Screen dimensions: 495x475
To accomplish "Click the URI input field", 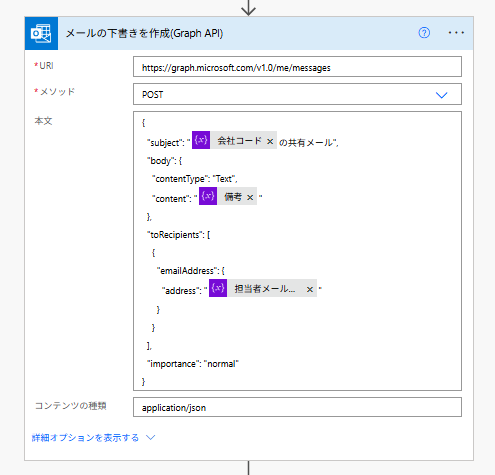I will click(x=297, y=67).
